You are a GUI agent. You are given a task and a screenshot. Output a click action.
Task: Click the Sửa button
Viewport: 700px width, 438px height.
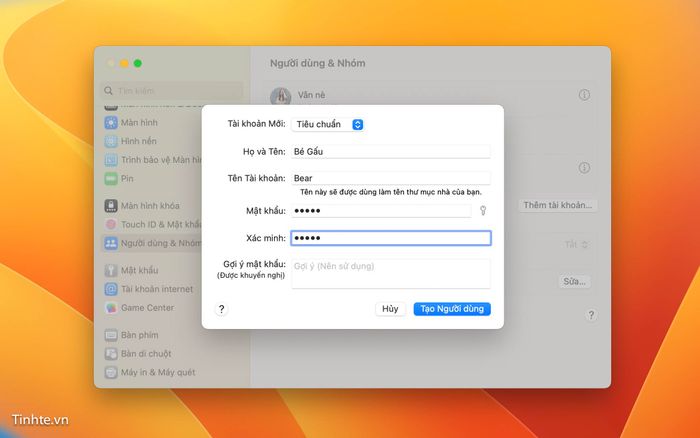pos(574,282)
